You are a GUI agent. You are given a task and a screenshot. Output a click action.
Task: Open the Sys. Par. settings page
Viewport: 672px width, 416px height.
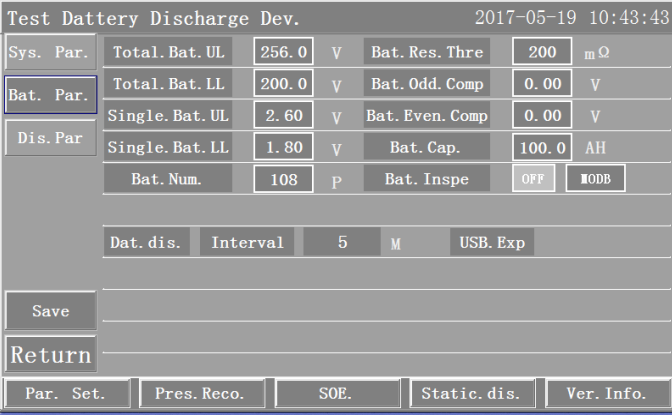coord(50,51)
